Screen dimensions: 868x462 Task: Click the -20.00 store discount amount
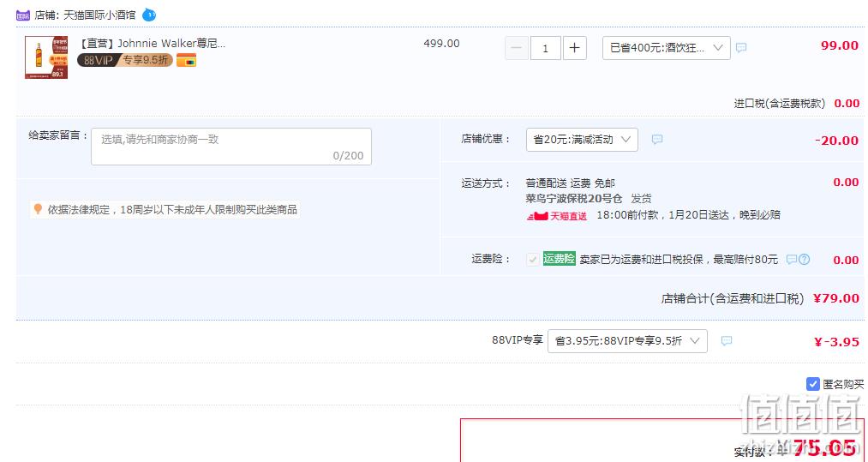point(837,141)
